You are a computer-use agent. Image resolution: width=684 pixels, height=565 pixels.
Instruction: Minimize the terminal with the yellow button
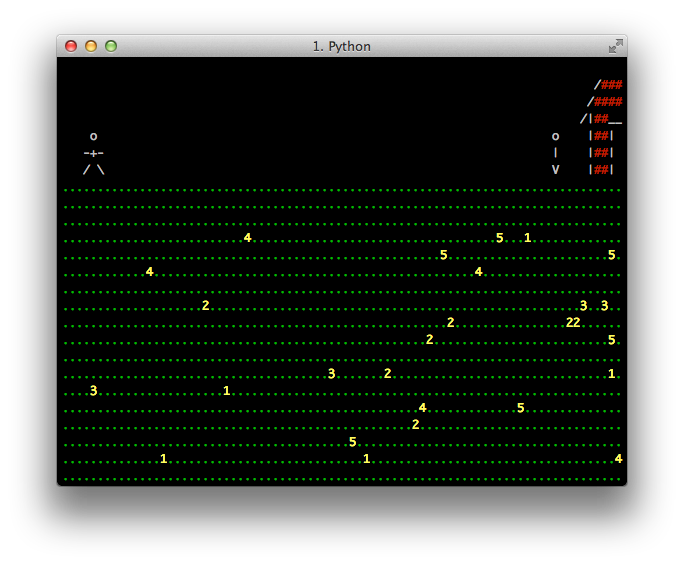pyautogui.click(x=91, y=46)
